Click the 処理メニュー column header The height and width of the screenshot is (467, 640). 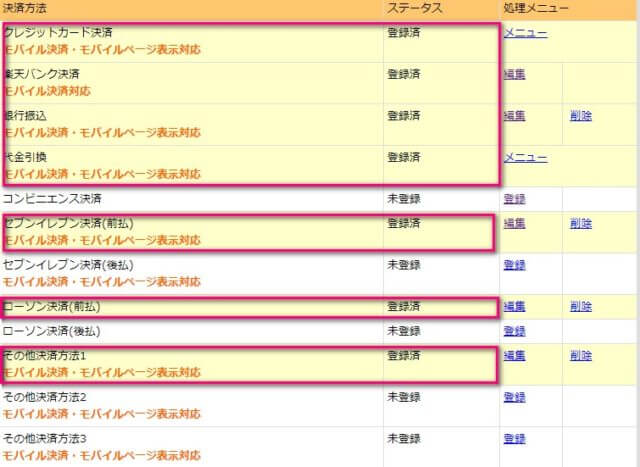pyautogui.click(x=535, y=8)
